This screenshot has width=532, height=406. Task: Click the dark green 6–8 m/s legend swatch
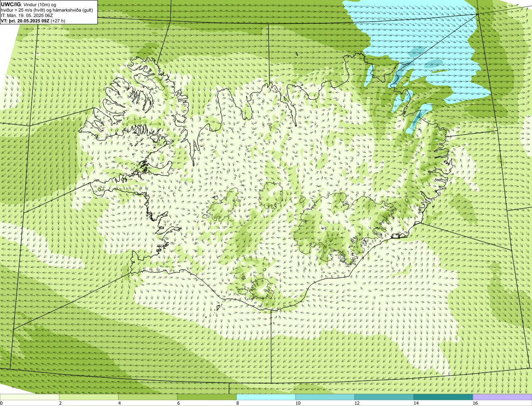[x=207, y=397]
